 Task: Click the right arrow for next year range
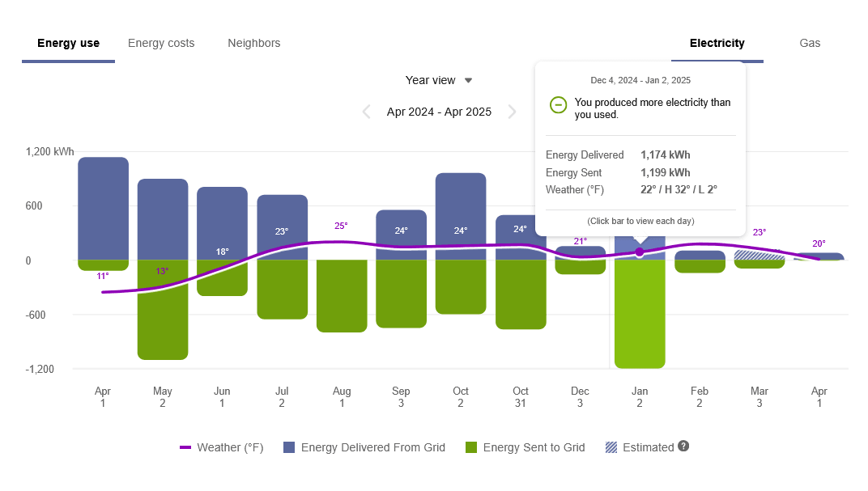point(513,112)
